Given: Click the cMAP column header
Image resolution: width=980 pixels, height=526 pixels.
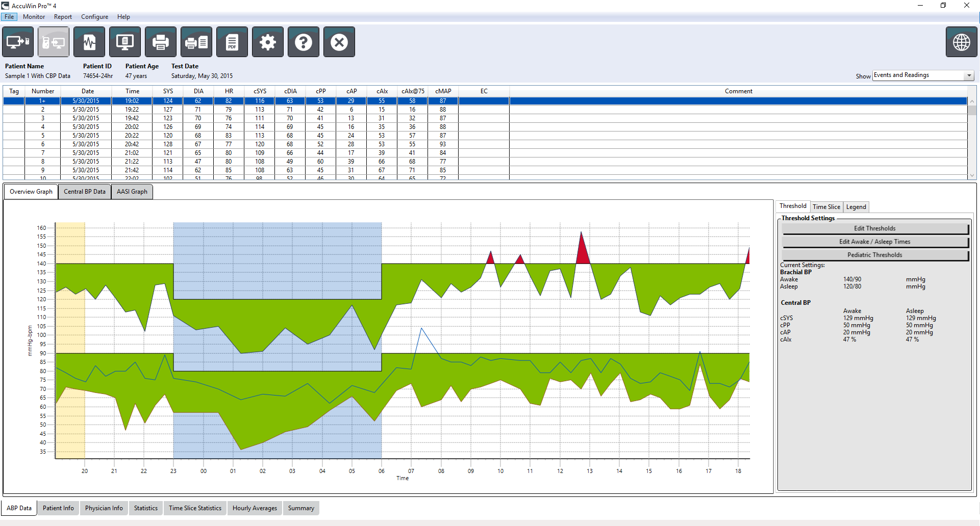Looking at the screenshot, I should (443, 91).
